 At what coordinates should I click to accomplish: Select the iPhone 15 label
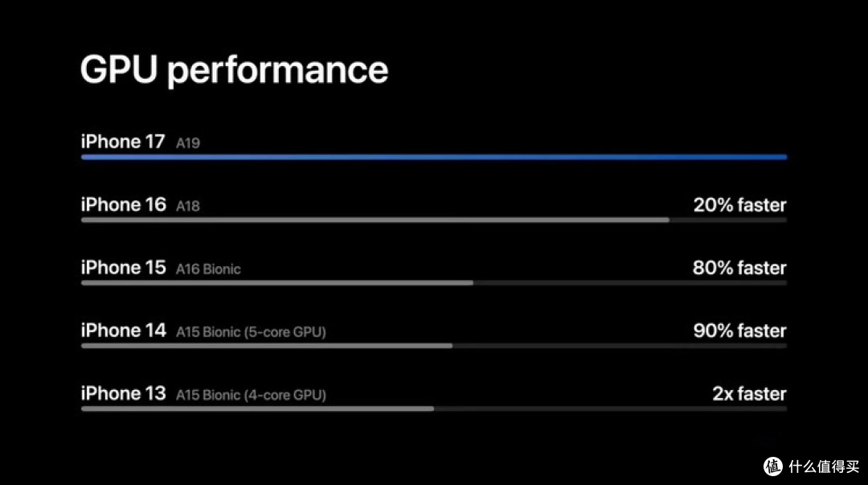[124, 268]
